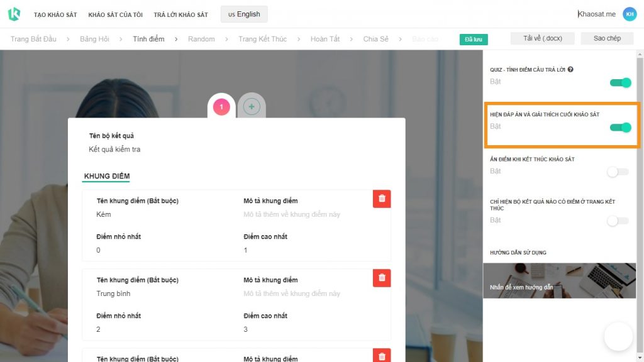Click the Tải về (.docx) button
644x362 pixels.
pyautogui.click(x=543, y=38)
